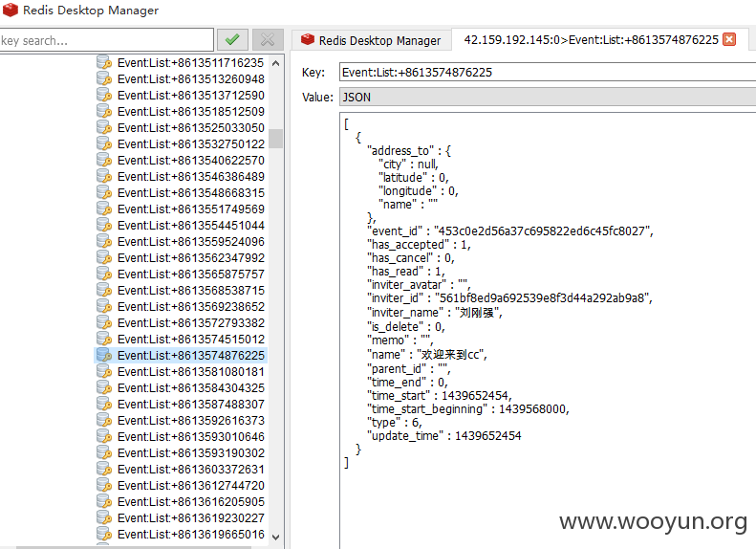Image resolution: width=756 pixels, height=549 pixels.
Task: Click the "type" : 6 line
Action: point(395,423)
